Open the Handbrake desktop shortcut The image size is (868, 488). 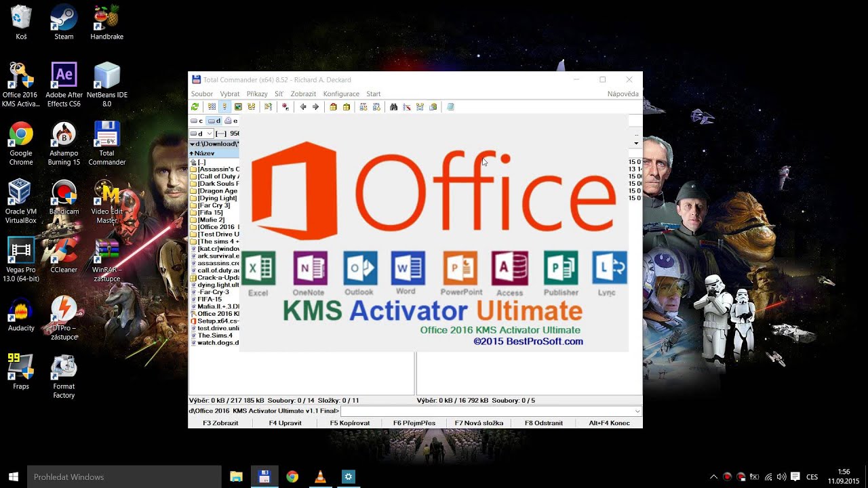[x=106, y=22]
